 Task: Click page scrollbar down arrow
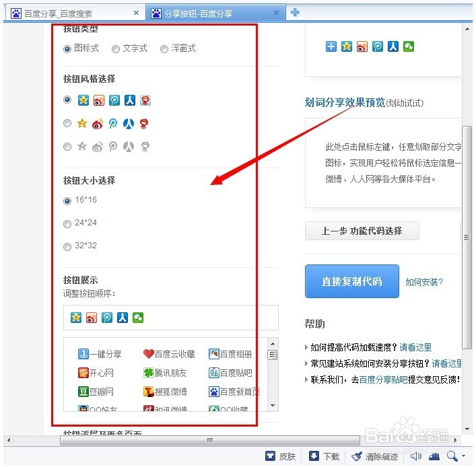tap(467, 429)
